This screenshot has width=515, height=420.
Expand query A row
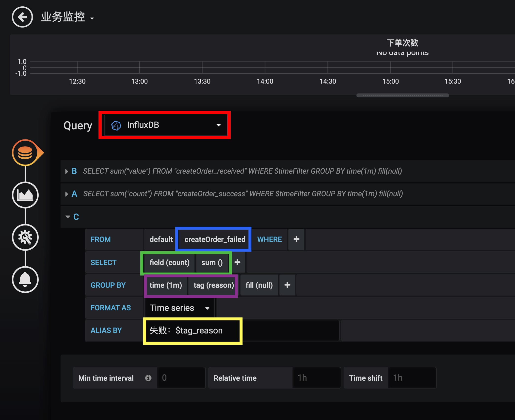click(67, 194)
